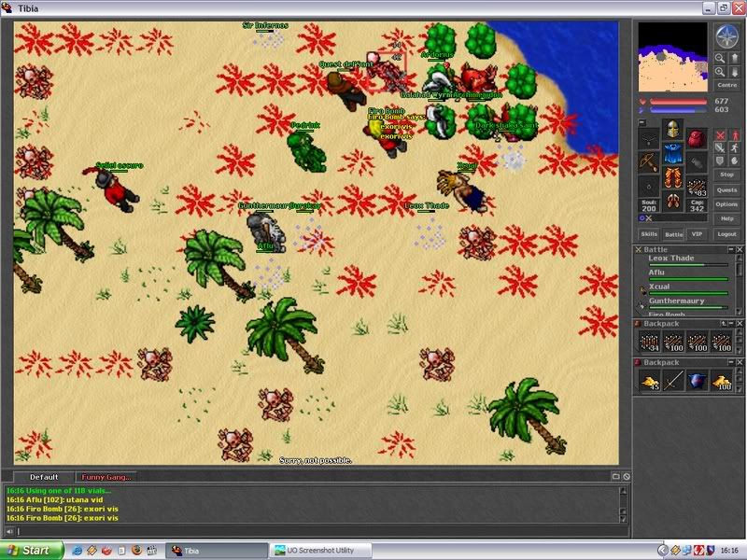Move minimap one floor up

coord(734,58)
